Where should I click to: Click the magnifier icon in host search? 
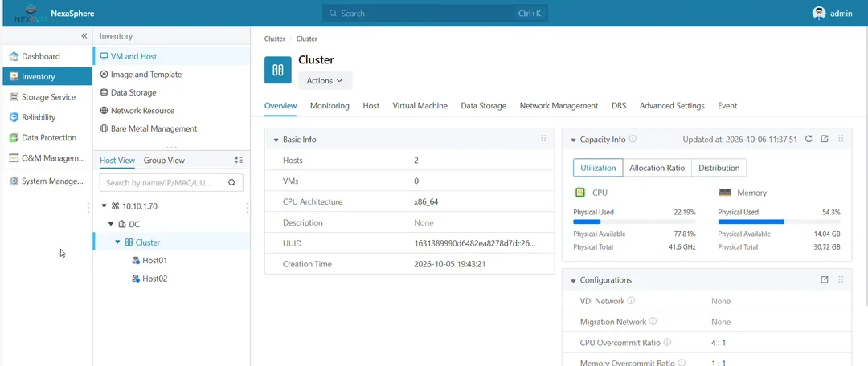(x=232, y=182)
